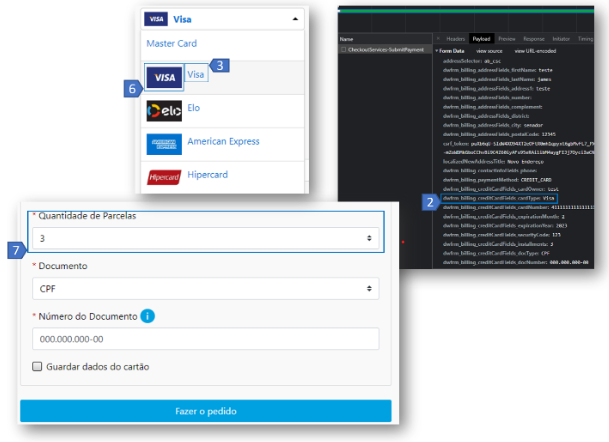This screenshot has width=609, height=442.
Task: Open the Documento type dropdown showing CPF
Action: (205, 288)
